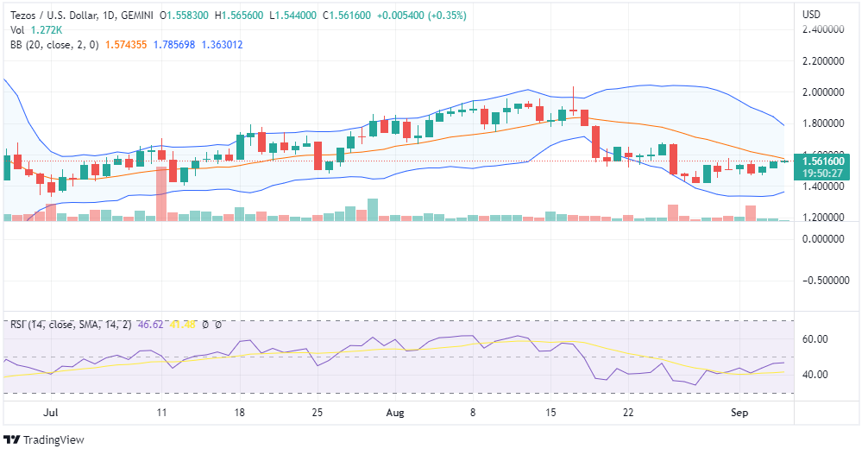Click the 40.00 level on RSI axis
The width and height of the screenshot is (868, 455).
pyautogui.click(x=815, y=375)
